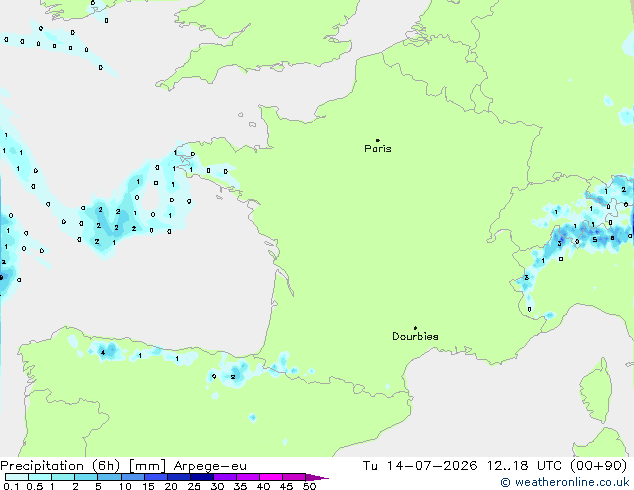
Task: Click legend color segment between 1 and 2
Action: [63, 477]
